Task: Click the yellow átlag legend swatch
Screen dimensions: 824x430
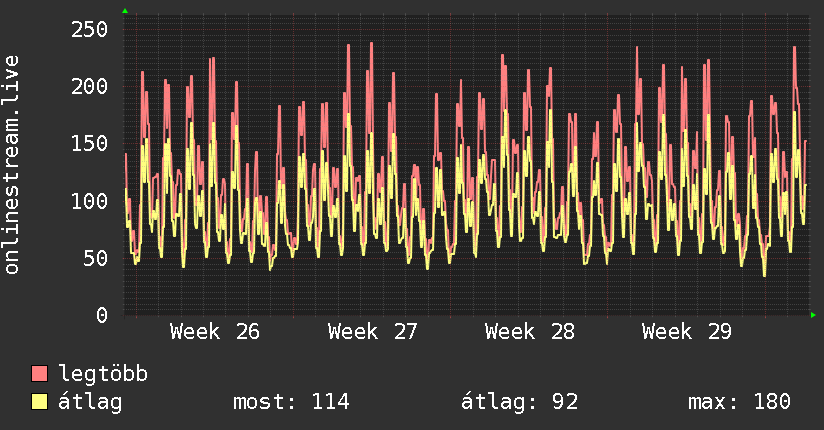Action: pyautogui.click(x=39, y=402)
